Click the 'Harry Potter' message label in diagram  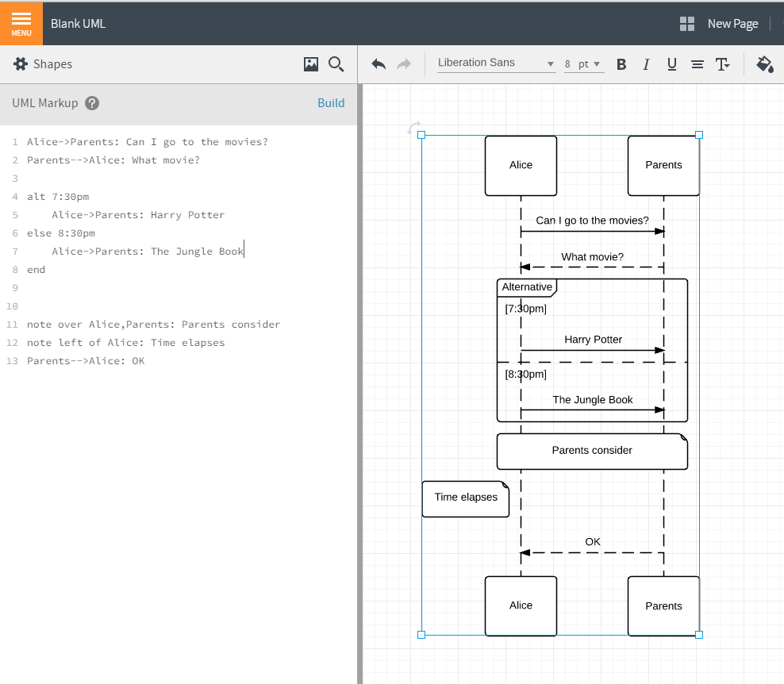point(593,340)
